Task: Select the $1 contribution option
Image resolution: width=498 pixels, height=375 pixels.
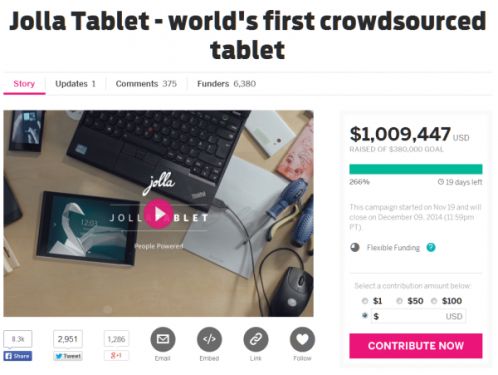Action: click(x=365, y=301)
